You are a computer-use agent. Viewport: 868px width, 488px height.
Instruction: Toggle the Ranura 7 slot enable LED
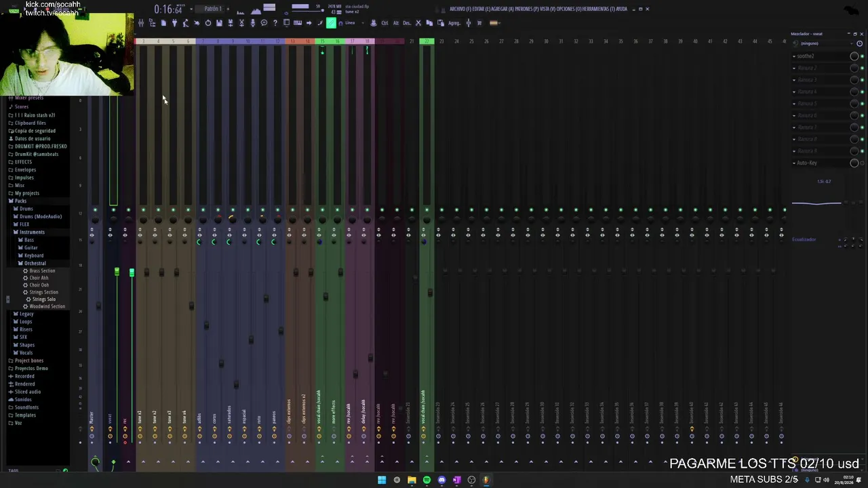click(x=862, y=127)
